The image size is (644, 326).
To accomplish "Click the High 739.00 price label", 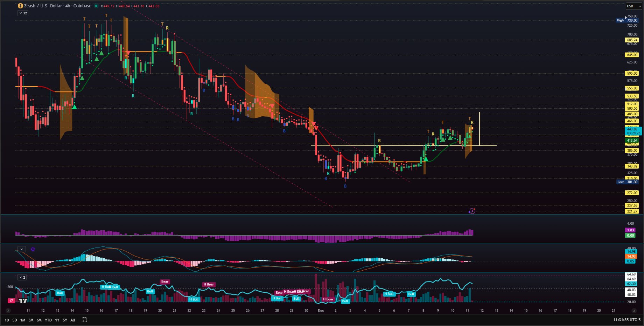I will tap(627, 20).
